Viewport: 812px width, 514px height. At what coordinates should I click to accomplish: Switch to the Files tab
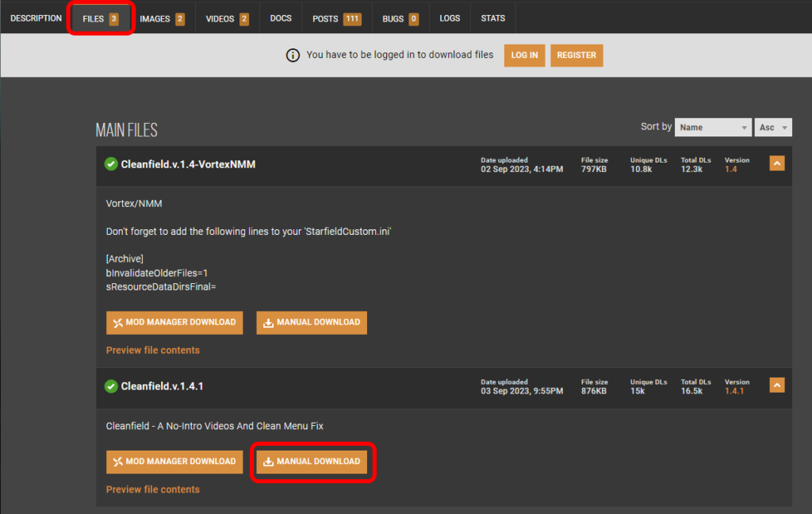click(x=101, y=19)
